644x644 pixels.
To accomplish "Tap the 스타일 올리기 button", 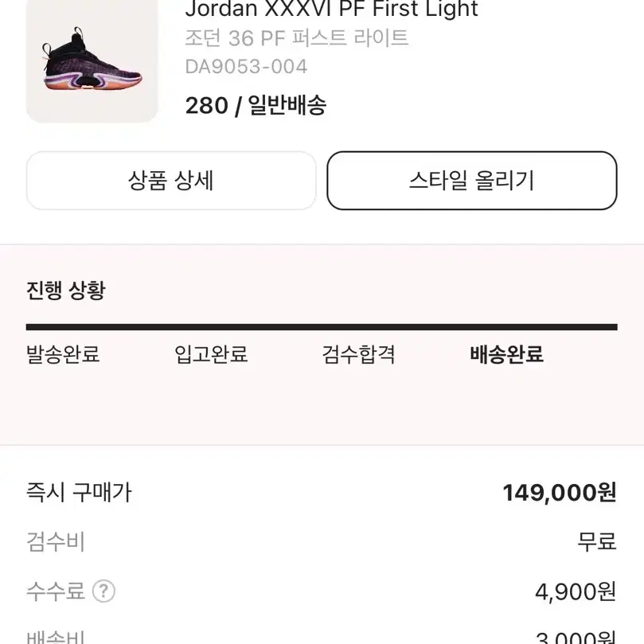I will (472, 180).
